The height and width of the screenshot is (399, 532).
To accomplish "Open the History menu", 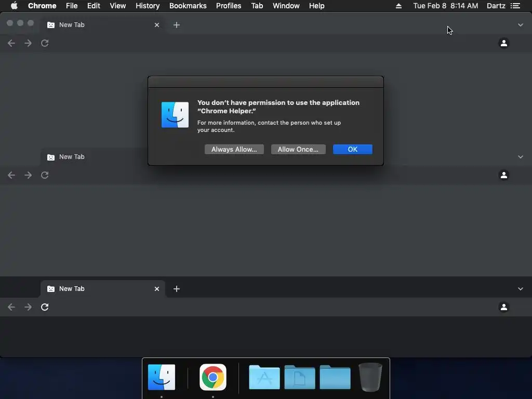I will click(x=148, y=6).
